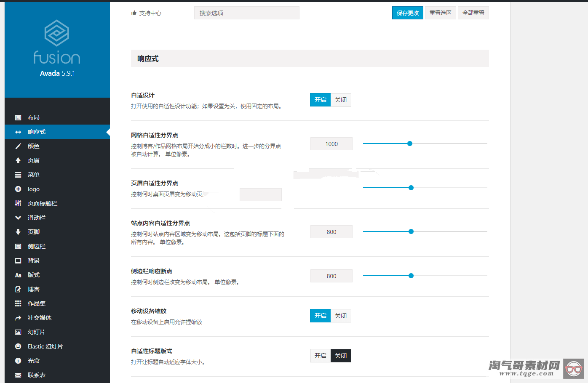The height and width of the screenshot is (383, 588).
Task: Enable 自适性标题版式 with 开启
Action: click(x=321, y=356)
